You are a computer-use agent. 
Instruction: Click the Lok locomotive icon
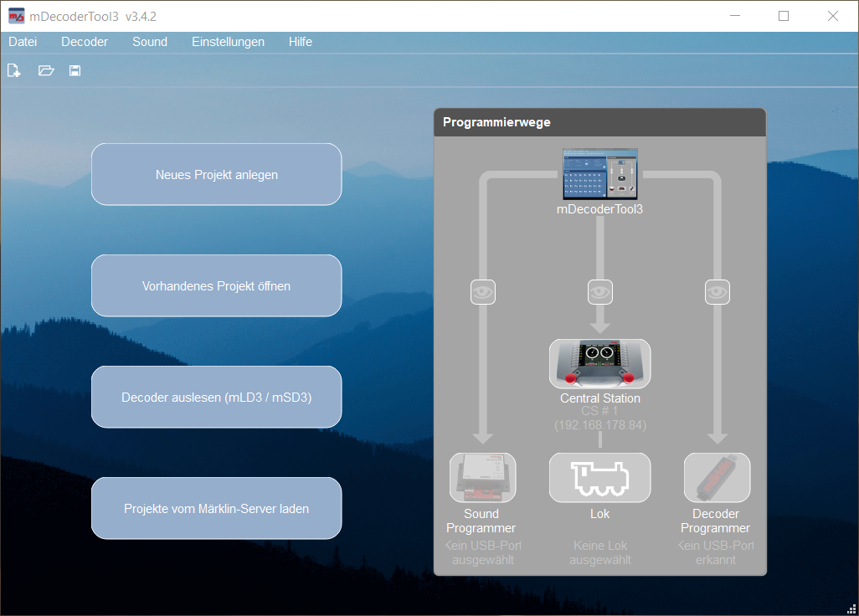[599, 477]
